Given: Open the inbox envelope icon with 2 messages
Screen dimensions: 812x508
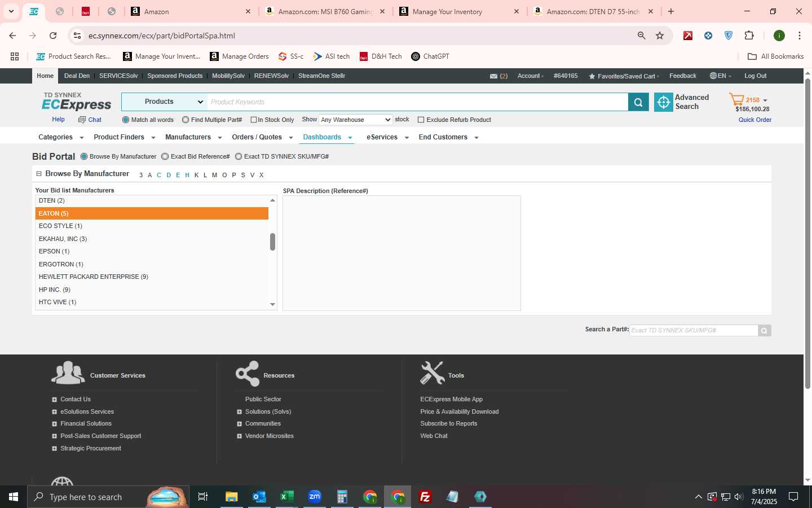Looking at the screenshot, I should pos(493,76).
